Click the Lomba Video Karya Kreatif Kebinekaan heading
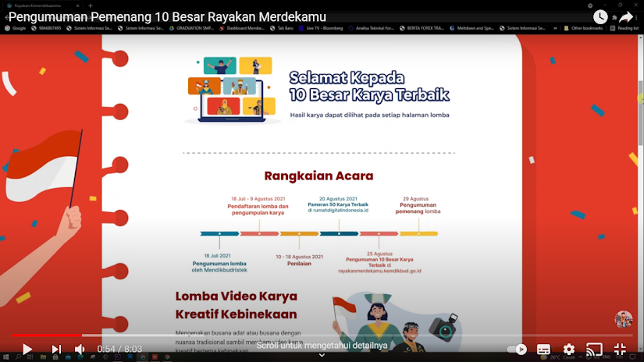 237,305
